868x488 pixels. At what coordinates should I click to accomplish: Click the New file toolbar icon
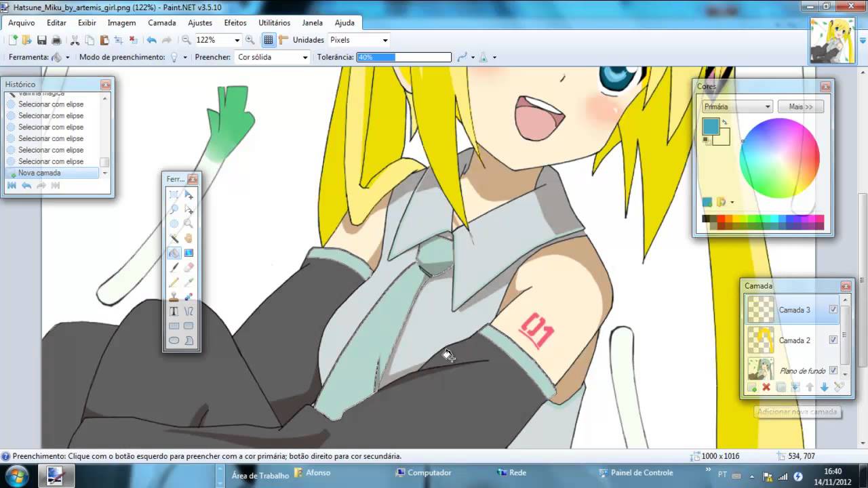point(12,40)
